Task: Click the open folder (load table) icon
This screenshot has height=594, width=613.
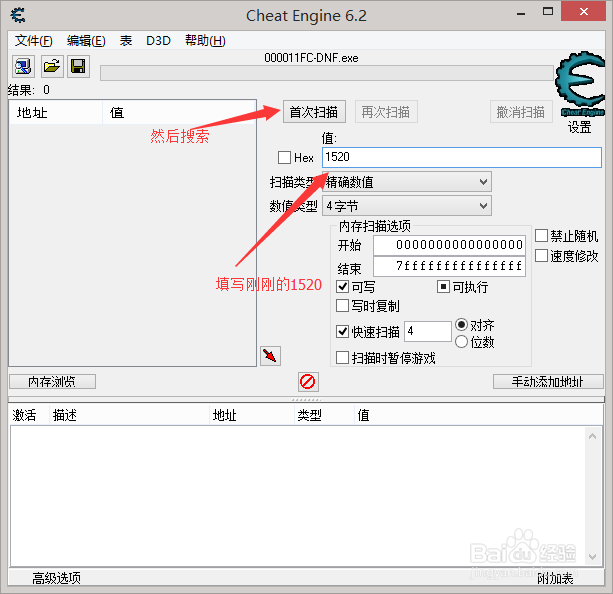Action: 52,66
